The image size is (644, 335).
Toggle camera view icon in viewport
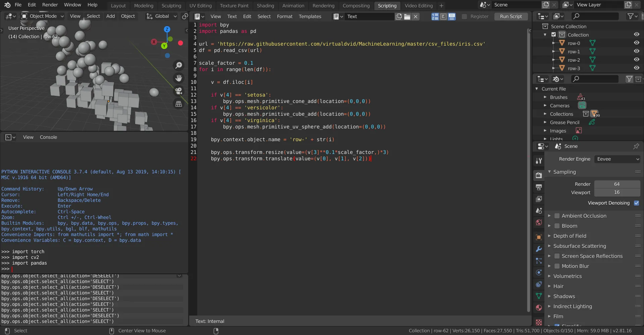(x=179, y=91)
